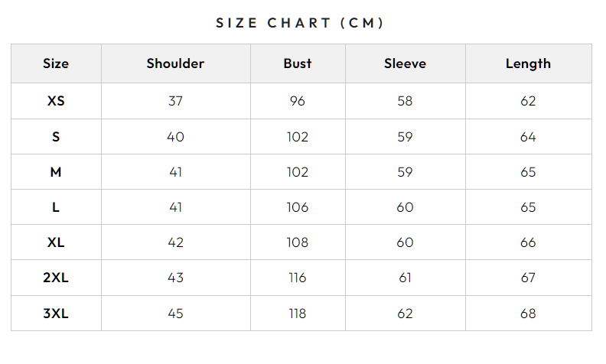606x364 pixels.
Task: Click the Sleeve column header
Action: point(405,63)
